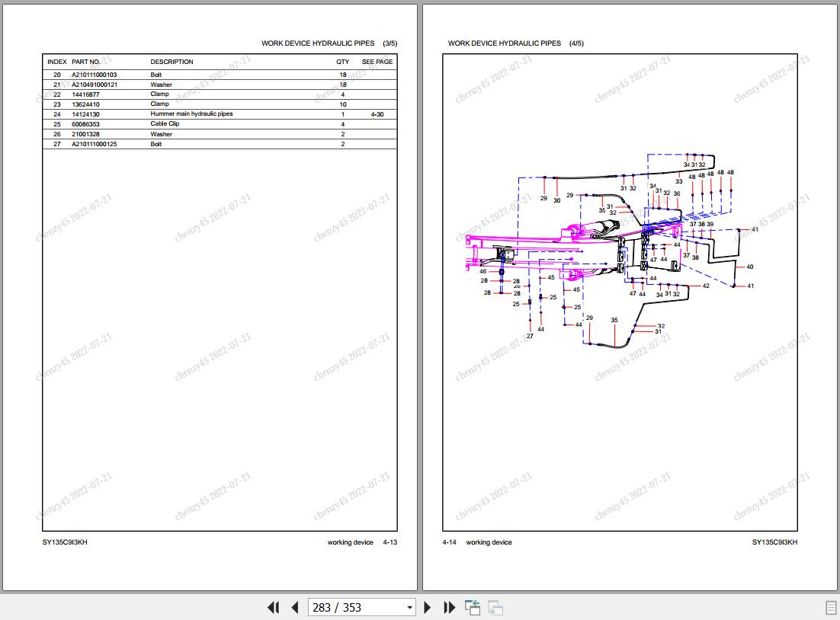Image resolution: width=840 pixels, height=620 pixels.
Task: Select part number 21001328
Action: click(x=85, y=134)
